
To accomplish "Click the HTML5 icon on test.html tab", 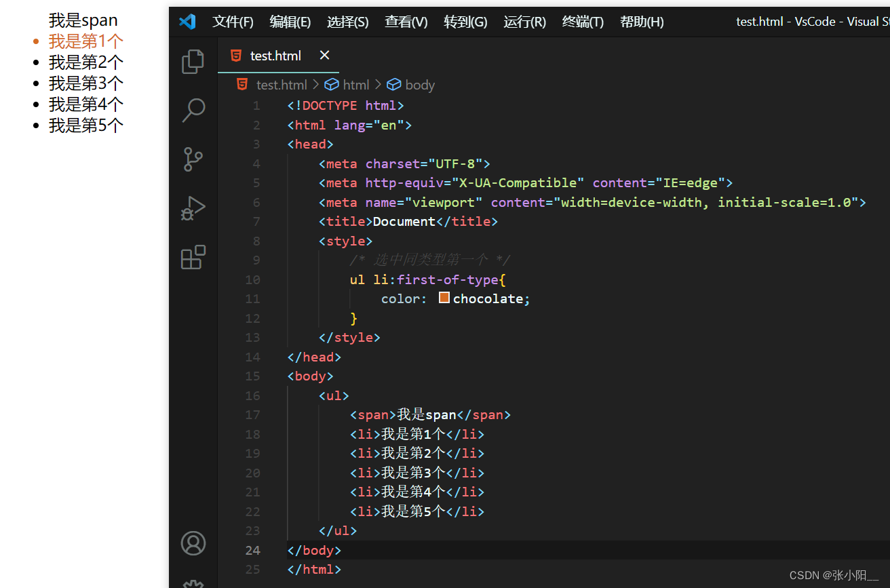I will click(x=236, y=56).
